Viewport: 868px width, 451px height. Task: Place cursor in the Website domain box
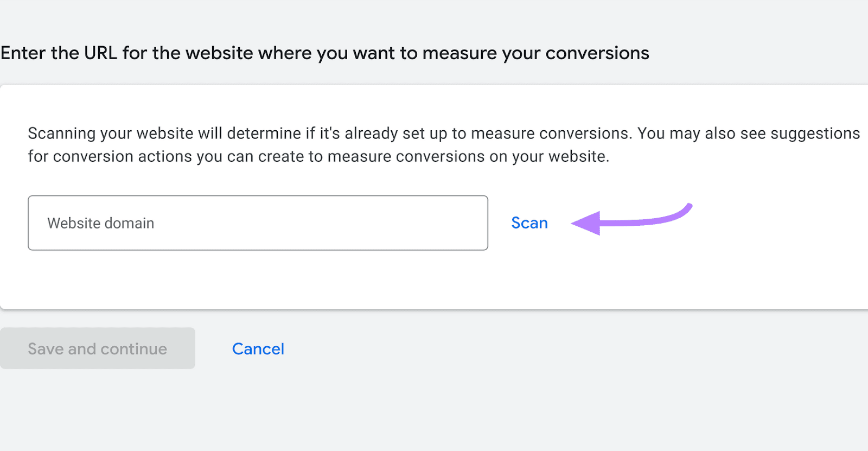(258, 223)
